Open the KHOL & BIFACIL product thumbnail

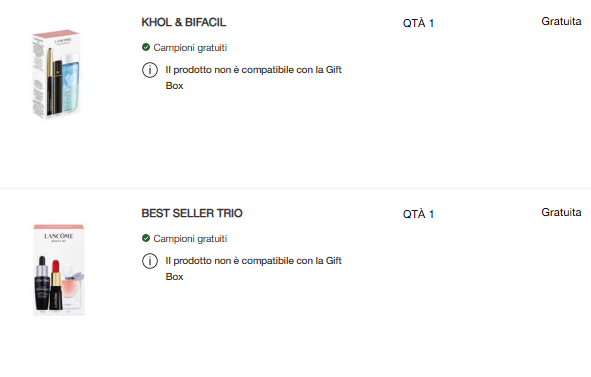56,74
